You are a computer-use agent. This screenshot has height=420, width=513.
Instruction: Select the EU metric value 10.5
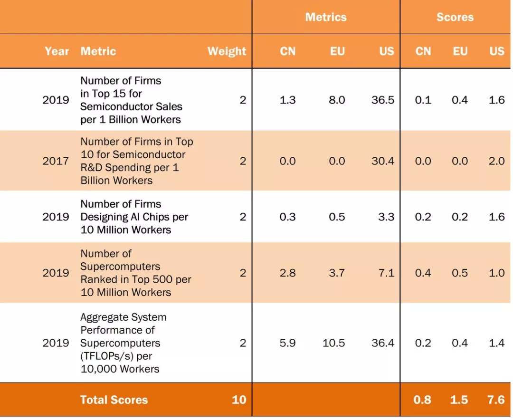point(333,343)
